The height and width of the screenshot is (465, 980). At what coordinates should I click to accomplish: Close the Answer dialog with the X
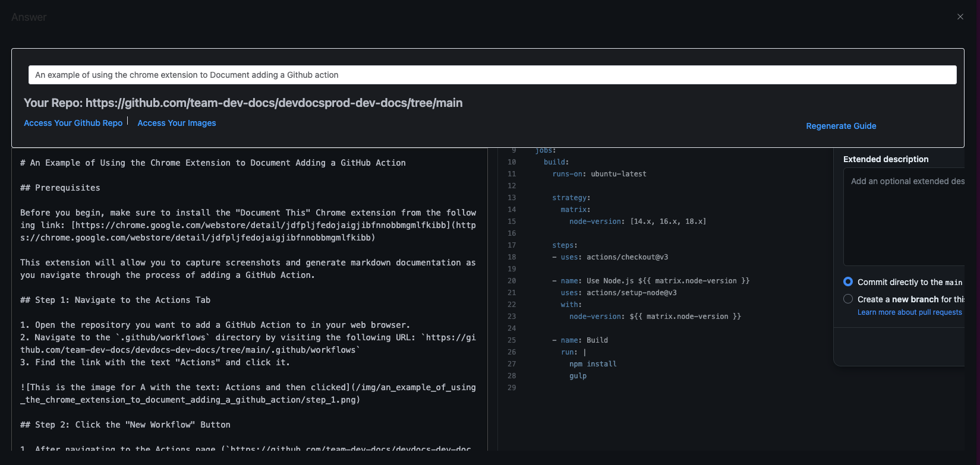[x=960, y=17]
